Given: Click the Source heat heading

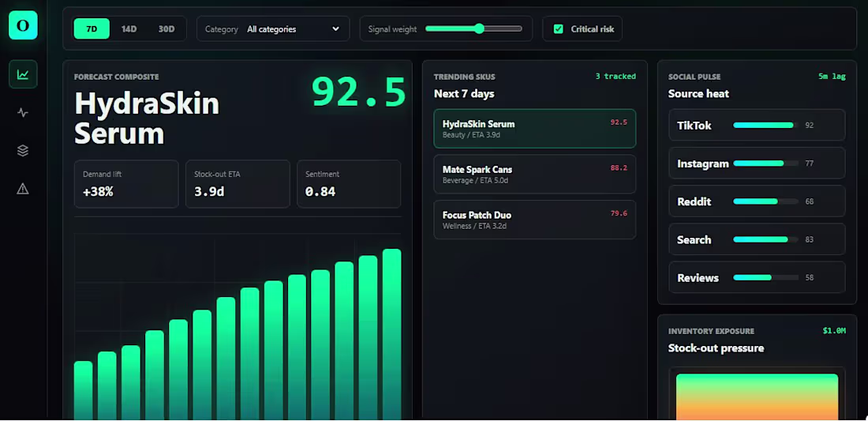Looking at the screenshot, I should tap(698, 94).
